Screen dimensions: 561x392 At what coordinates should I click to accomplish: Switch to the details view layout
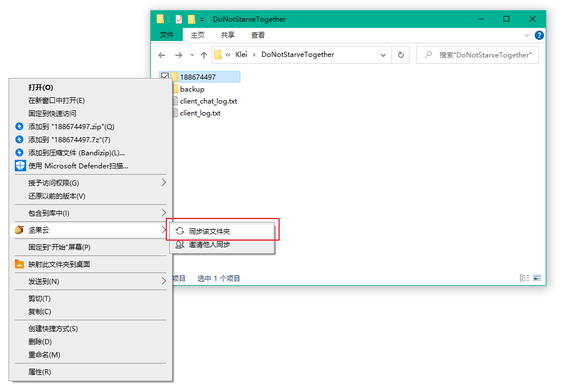tap(525, 278)
